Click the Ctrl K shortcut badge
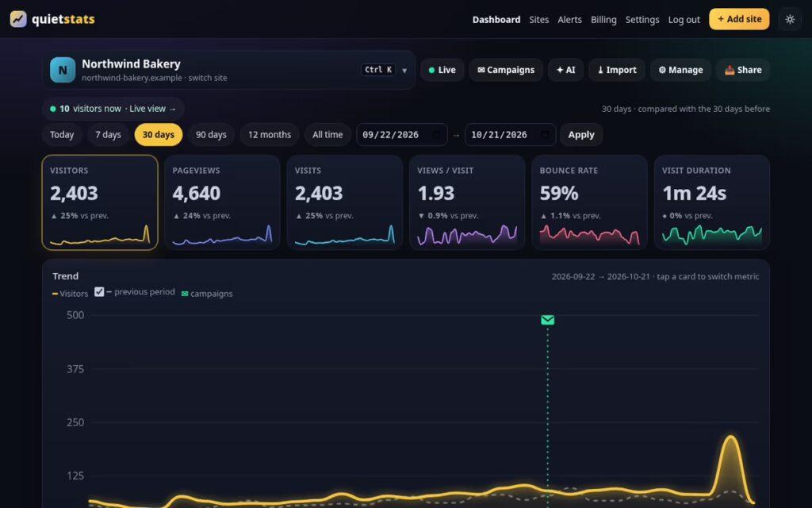 378,70
